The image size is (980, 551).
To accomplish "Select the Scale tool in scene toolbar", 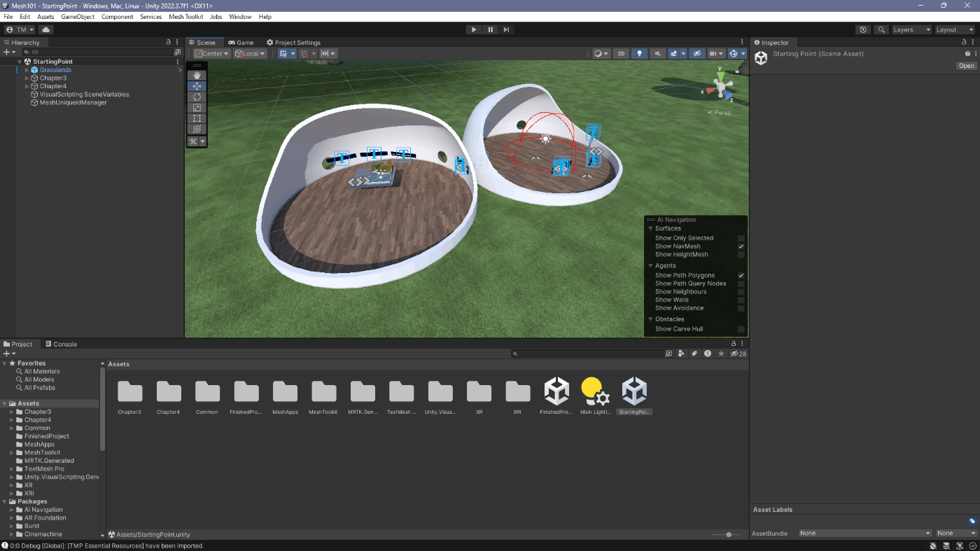I will coord(197,108).
